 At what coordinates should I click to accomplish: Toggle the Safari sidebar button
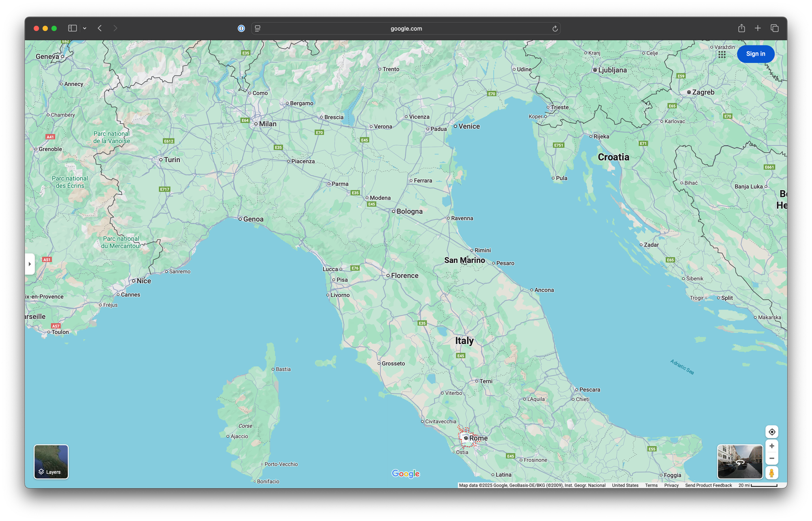coord(72,28)
